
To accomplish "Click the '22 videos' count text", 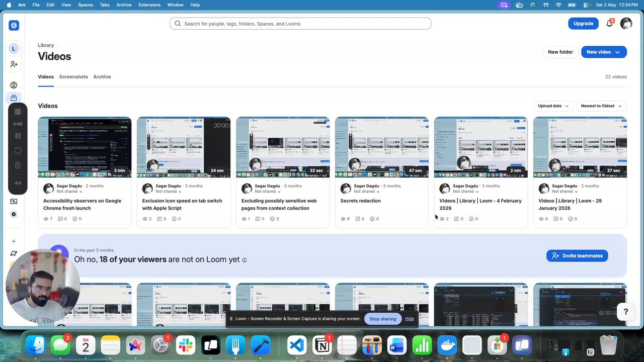I will [616, 77].
